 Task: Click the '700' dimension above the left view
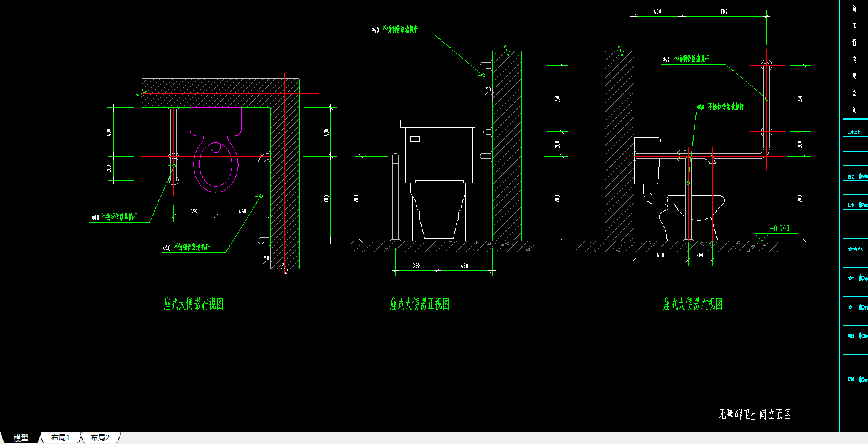[x=724, y=12]
